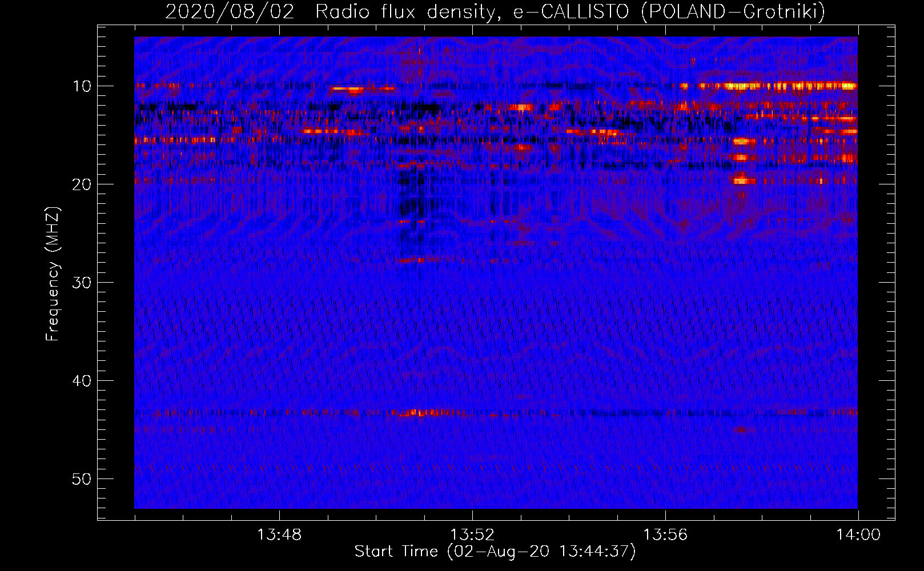Image resolution: width=924 pixels, height=571 pixels.
Task: Click the 40 MHz frequency tick label
Action: click(82, 381)
